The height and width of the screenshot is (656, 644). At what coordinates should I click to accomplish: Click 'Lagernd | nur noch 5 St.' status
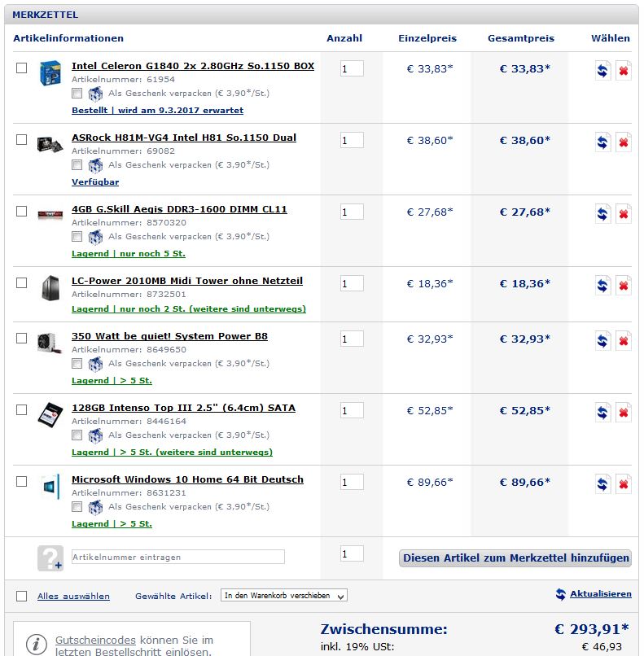tap(129, 254)
